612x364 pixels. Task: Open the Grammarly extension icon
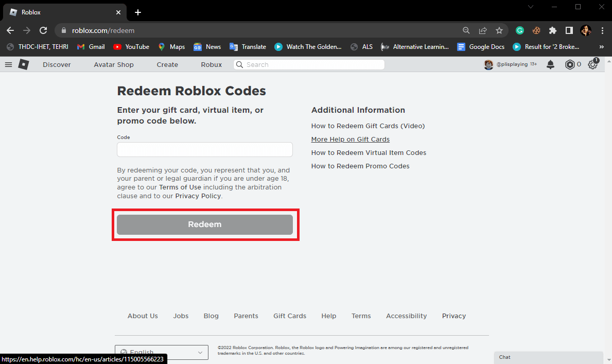point(519,30)
